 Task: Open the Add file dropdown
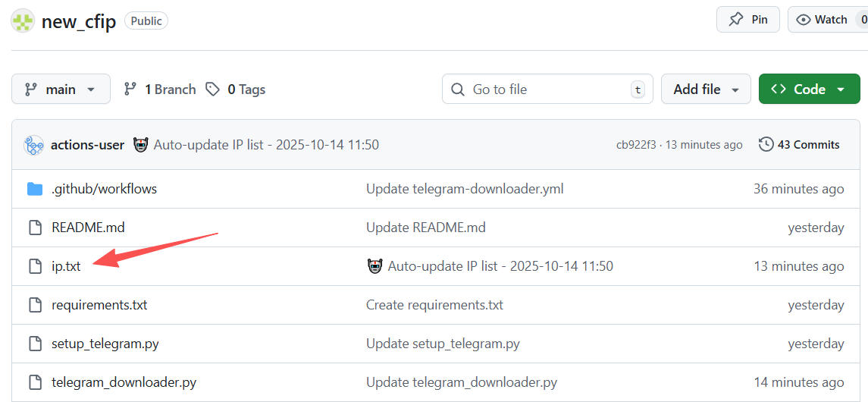coord(705,90)
